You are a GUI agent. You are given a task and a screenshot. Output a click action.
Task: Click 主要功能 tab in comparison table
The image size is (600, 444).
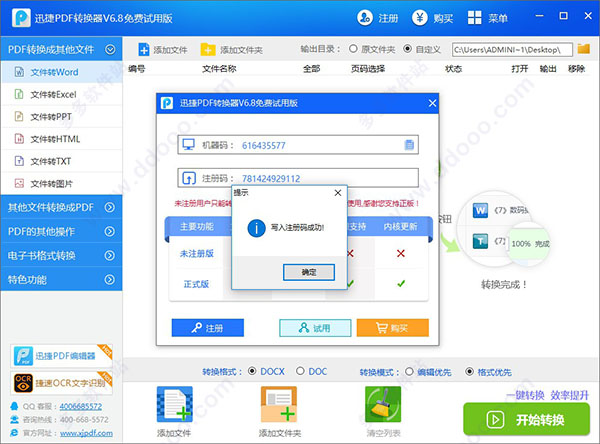pyautogui.click(x=197, y=227)
